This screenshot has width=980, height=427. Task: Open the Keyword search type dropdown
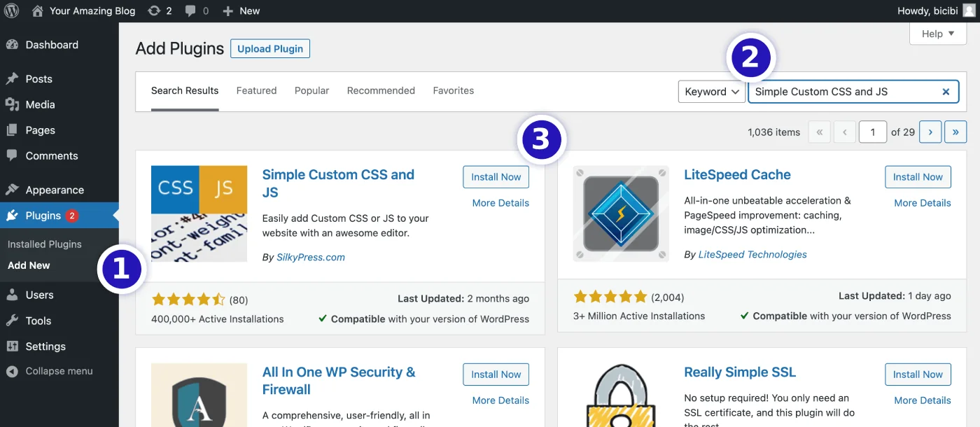click(711, 92)
